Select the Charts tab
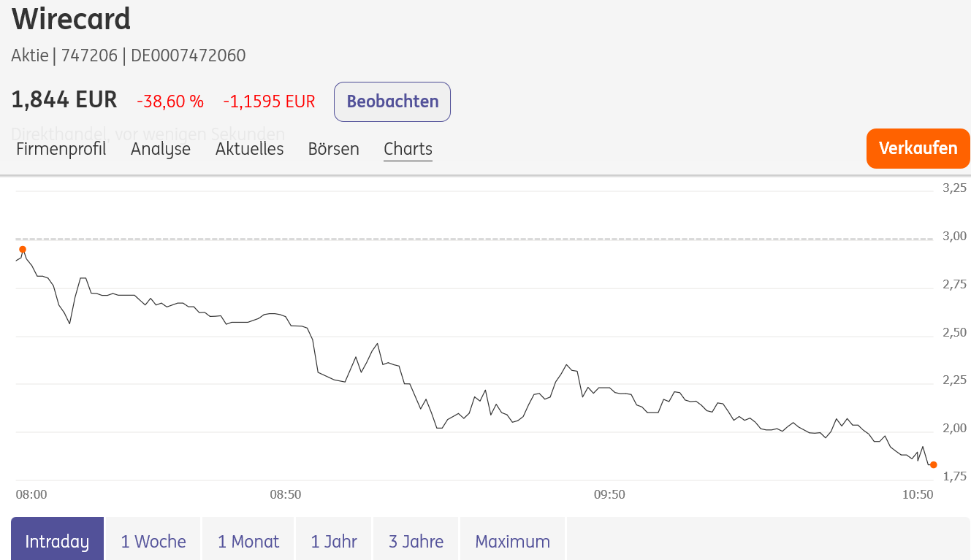Screen dimensions: 971x560 [408, 149]
